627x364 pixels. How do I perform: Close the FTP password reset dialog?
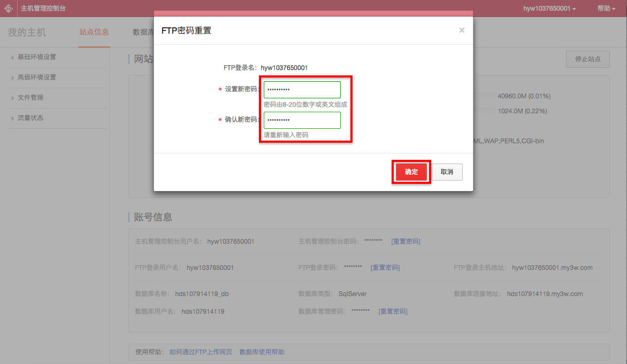(462, 30)
